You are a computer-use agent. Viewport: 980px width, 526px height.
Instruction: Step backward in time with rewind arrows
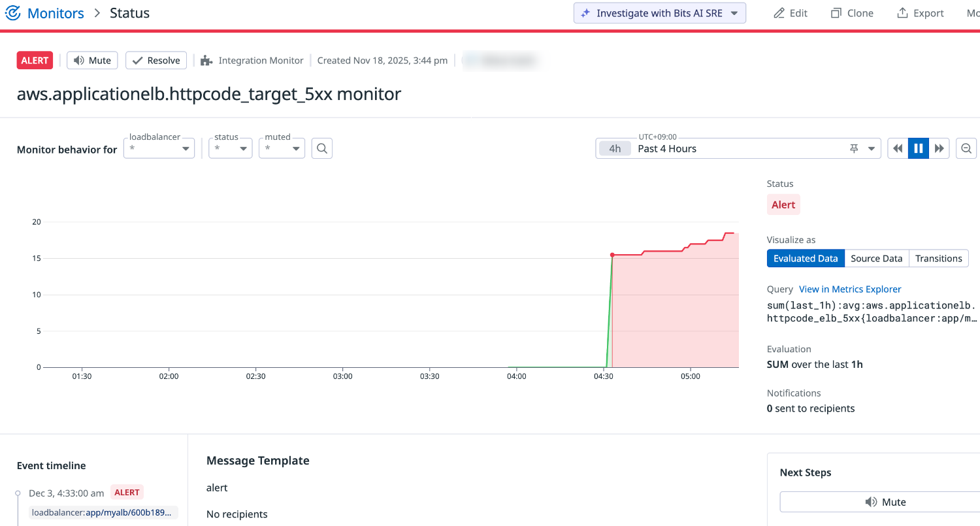click(898, 148)
